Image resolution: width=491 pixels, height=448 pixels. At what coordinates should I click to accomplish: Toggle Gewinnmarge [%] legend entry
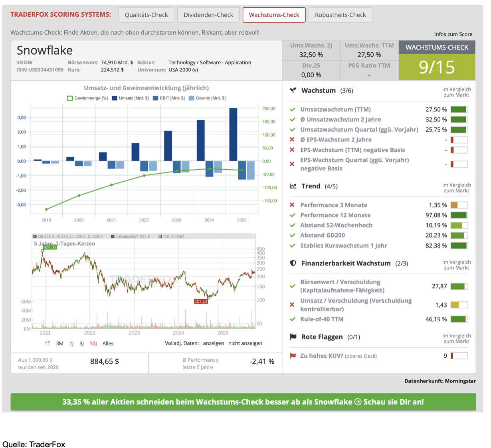click(x=87, y=98)
